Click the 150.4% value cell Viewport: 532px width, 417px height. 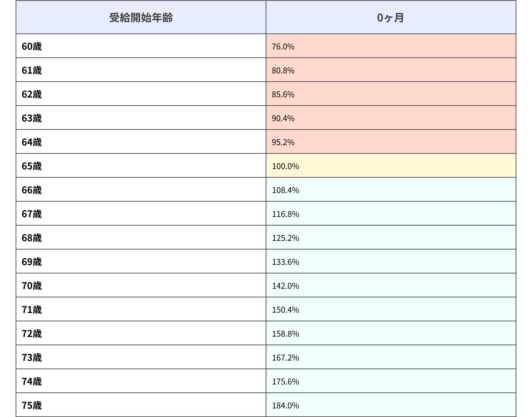(x=285, y=310)
